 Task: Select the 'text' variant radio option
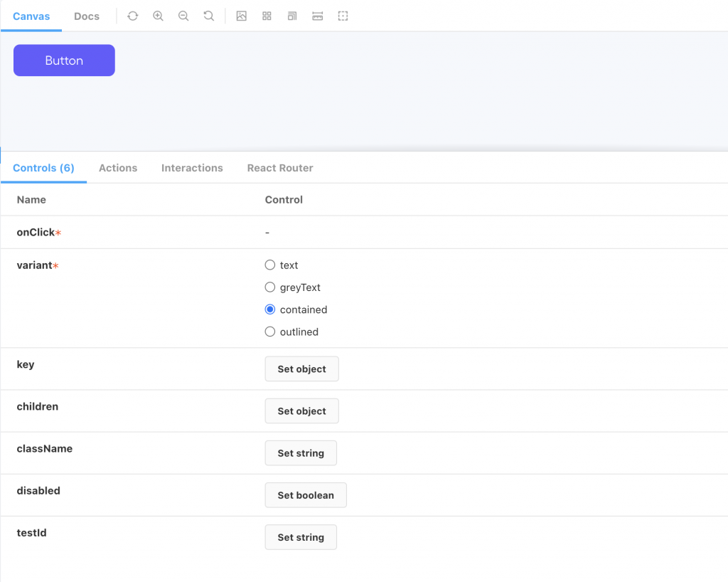pyautogui.click(x=269, y=265)
